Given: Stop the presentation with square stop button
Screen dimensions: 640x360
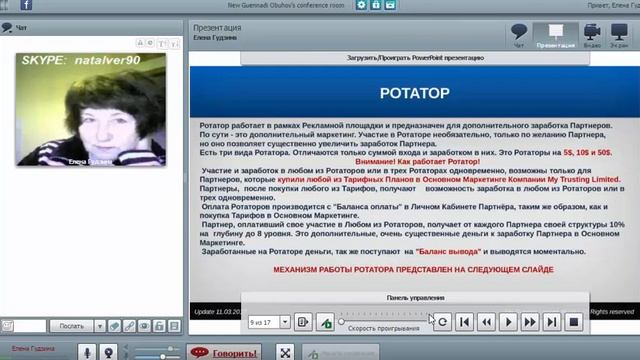Looking at the screenshot, I should click(574, 322).
